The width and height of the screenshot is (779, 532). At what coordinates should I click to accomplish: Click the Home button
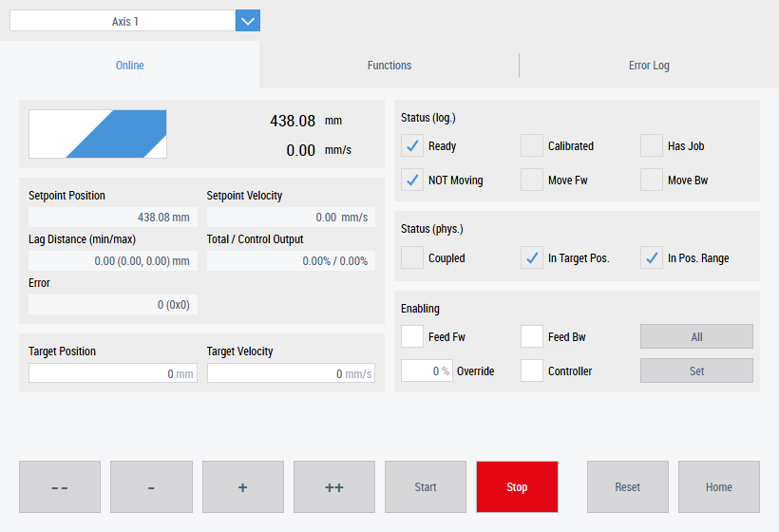point(719,486)
